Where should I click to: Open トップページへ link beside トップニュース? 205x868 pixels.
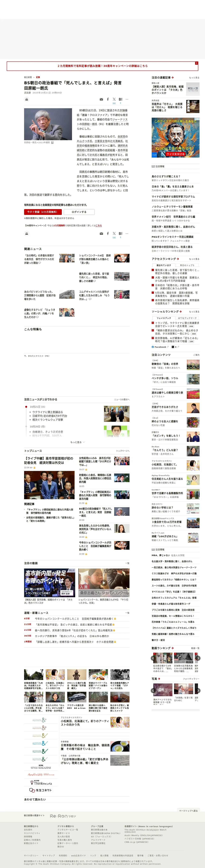pos(123,451)
